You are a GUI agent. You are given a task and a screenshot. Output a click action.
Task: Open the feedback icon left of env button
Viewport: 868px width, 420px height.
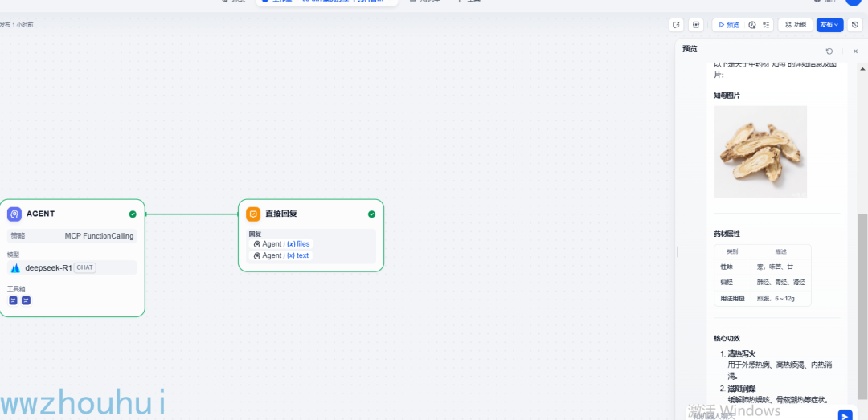[676, 25]
